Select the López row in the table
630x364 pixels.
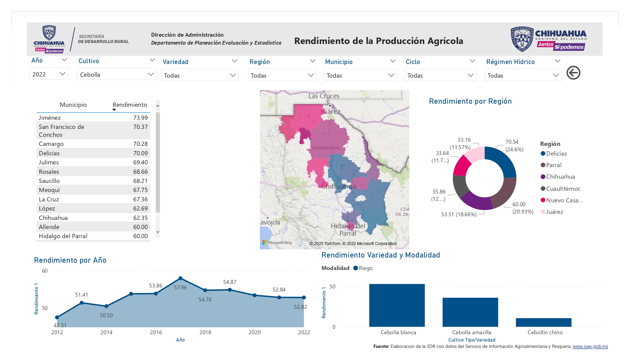click(93, 208)
